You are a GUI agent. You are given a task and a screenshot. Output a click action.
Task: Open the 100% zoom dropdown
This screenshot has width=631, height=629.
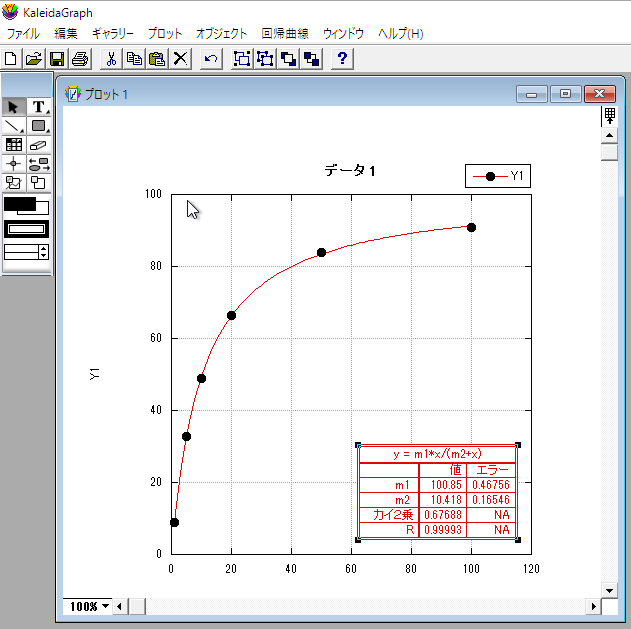88,606
